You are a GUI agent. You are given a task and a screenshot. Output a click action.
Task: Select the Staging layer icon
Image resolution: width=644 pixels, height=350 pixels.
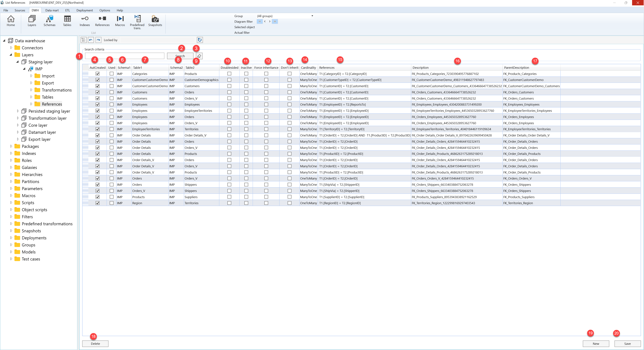pos(24,62)
